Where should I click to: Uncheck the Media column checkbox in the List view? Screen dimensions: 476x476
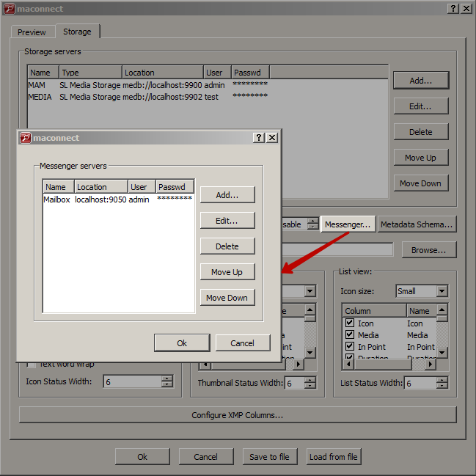[350, 334]
